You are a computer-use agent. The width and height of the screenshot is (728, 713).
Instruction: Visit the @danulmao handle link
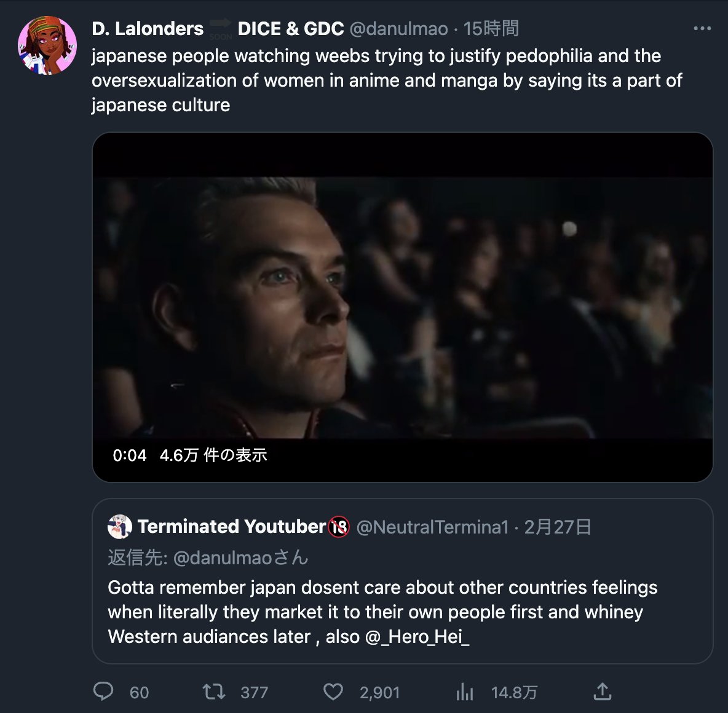[x=398, y=29]
